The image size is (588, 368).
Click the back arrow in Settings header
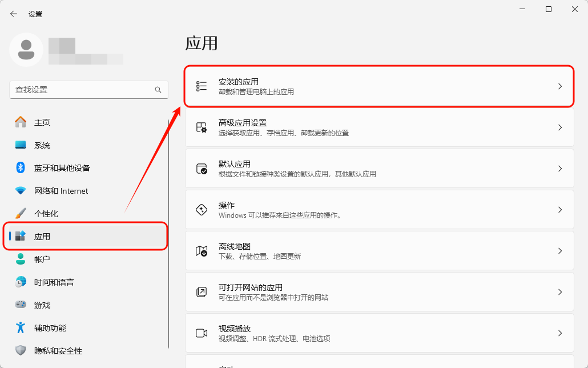coord(14,14)
